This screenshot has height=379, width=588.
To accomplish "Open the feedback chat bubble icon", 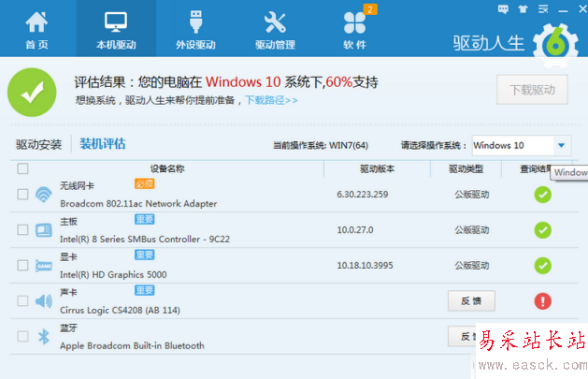I will tap(503, 9).
